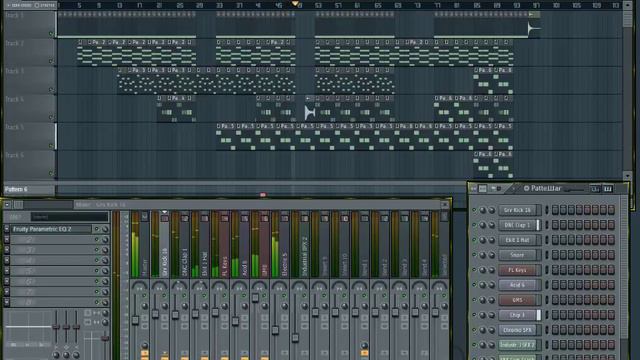Move the Srv Kick 16 mixer volume fader
Screen dimensions: 640x360
155,314
